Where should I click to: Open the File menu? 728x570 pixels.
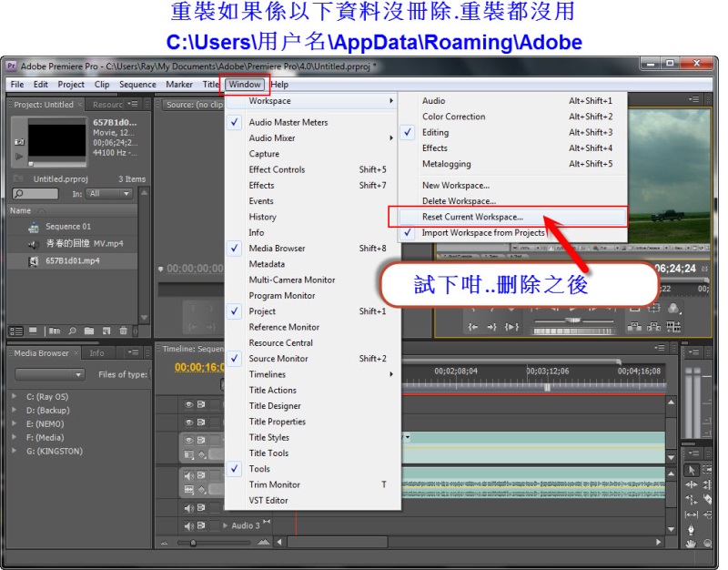[x=17, y=85]
